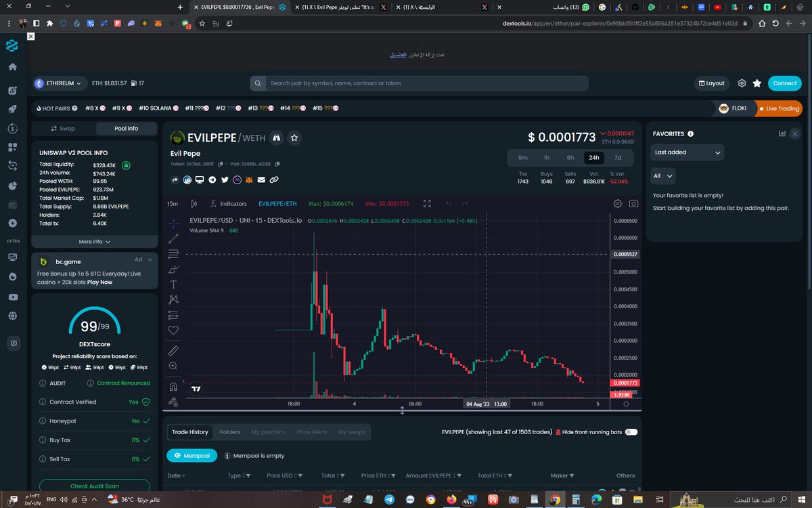The width and height of the screenshot is (812, 508).
Task: Click the Layout button
Action: (711, 83)
